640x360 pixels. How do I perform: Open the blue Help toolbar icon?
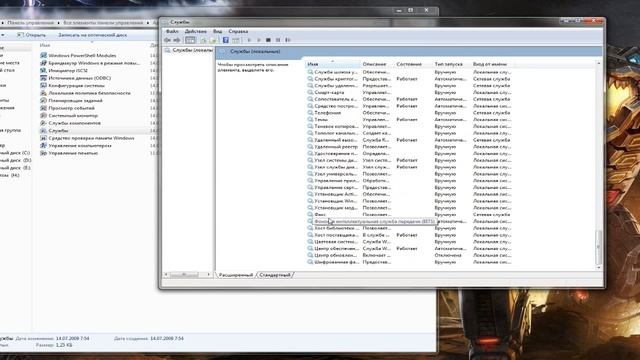click(x=225, y=40)
